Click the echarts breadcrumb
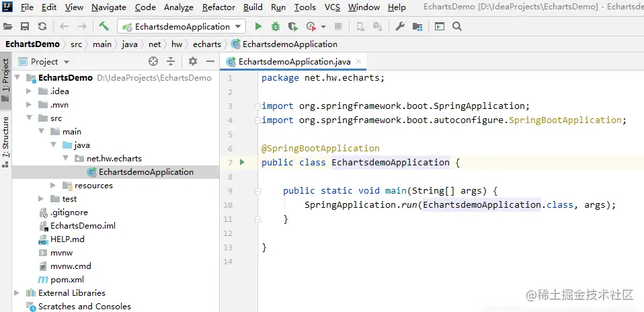The width and height of the screenshot is (644, 312). [x=207, y=44]
